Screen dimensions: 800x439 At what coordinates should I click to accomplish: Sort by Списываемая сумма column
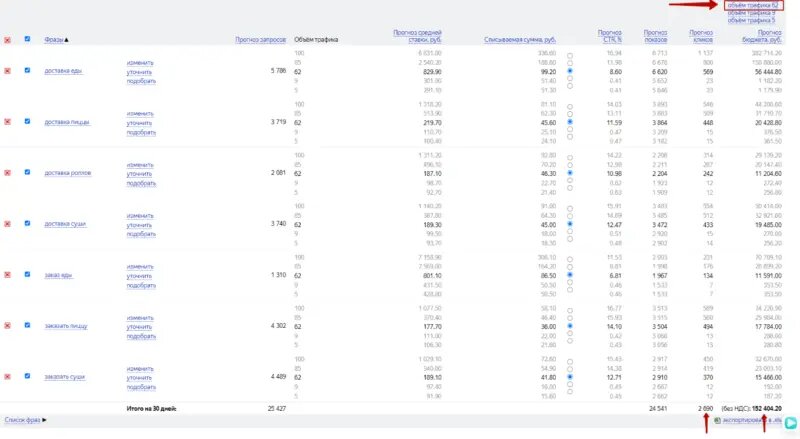tap(520, 40)
